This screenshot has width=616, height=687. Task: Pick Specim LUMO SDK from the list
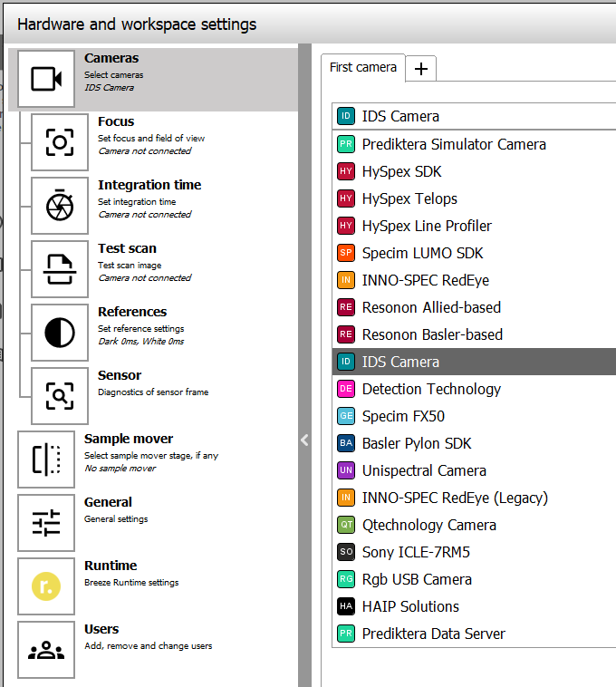pos(422,253)
